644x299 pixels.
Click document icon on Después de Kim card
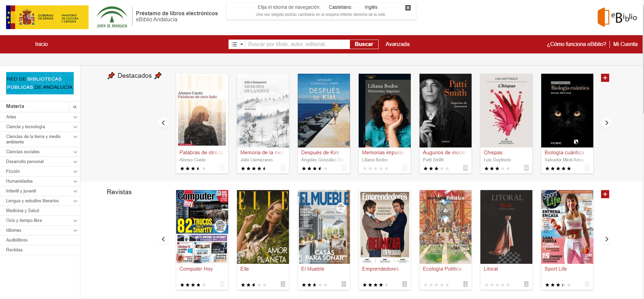[x=344, y=168]
